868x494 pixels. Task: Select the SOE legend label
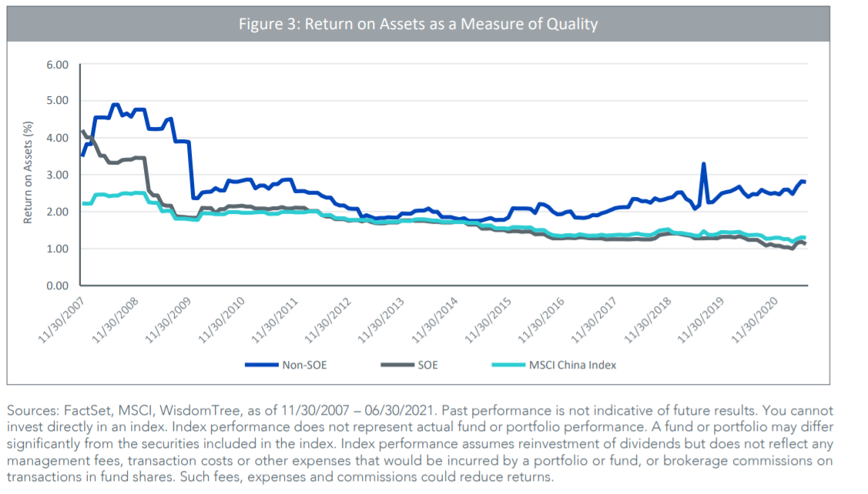coord(427,365)
